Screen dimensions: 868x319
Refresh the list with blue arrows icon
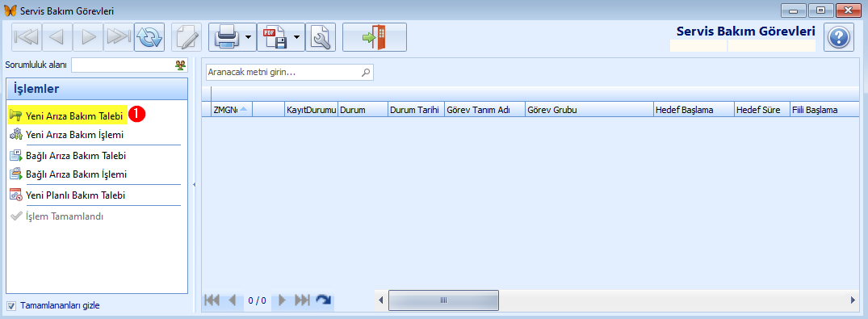coord(149,37)
